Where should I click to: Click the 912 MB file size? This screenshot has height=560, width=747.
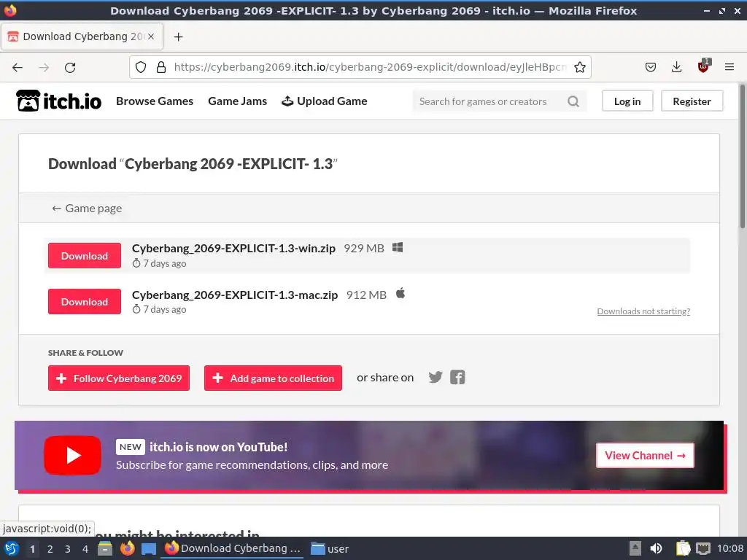366,295
